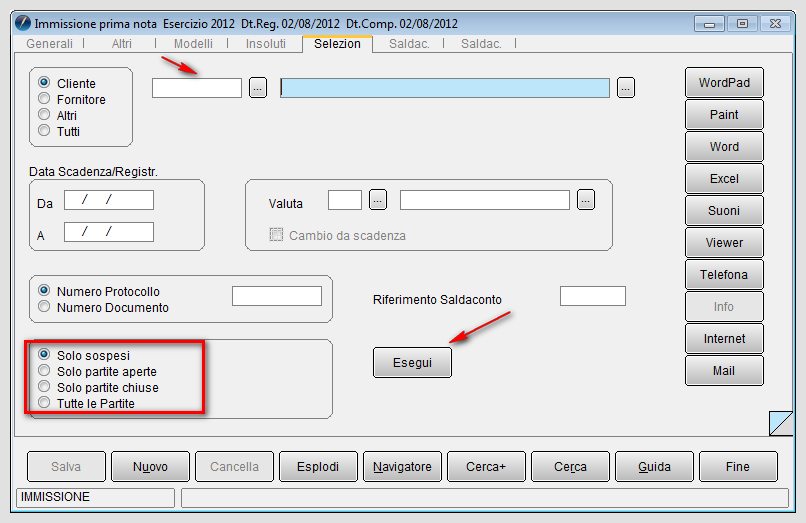Click the Telefona button

724,275
